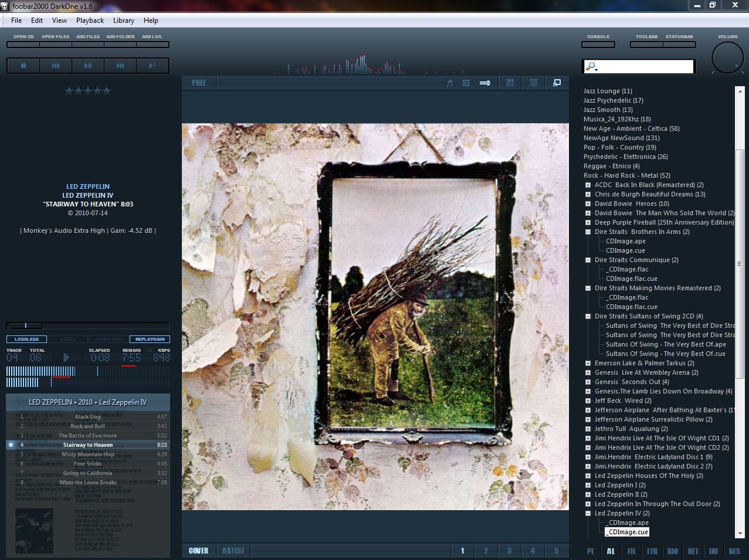Set rating to three stars
The image size is (749, 560).
pyautogui.click(x=87, y=91)
